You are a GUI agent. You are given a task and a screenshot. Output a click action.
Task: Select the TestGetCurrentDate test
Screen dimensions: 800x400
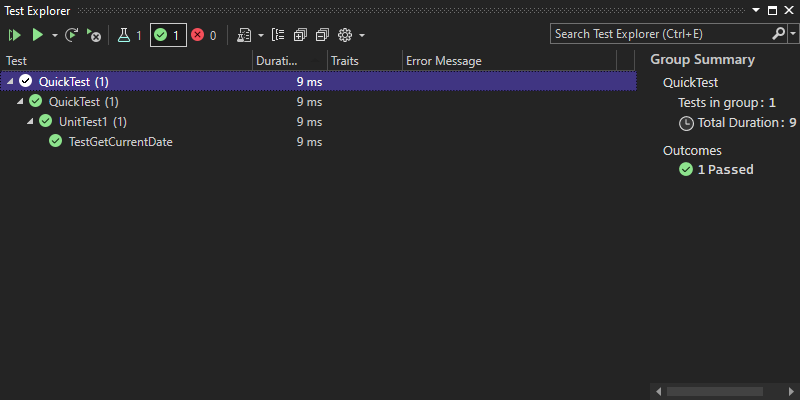[120, 142]
